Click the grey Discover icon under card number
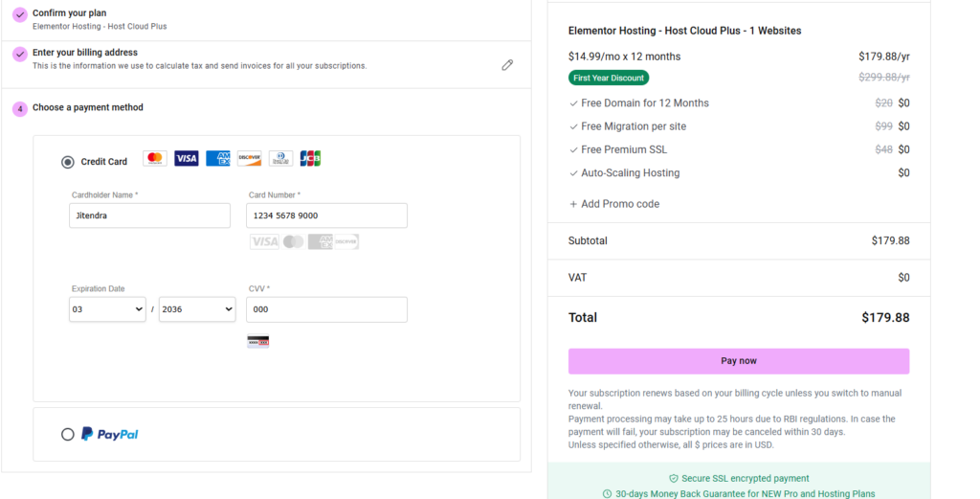The image size is (980, 499). [346, 242]
